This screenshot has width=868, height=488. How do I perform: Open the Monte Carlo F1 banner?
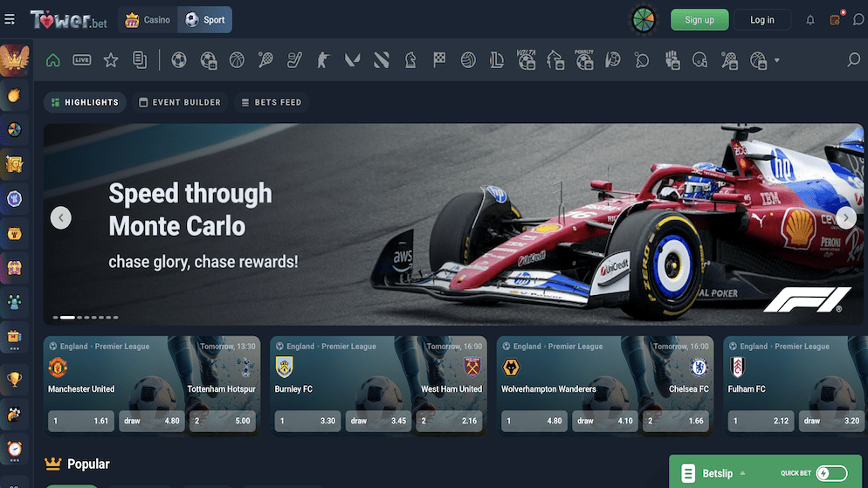453,224
